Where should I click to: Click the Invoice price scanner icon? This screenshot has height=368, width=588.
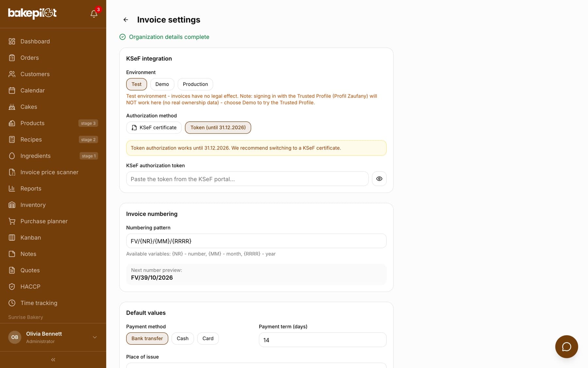click(12, 172)
